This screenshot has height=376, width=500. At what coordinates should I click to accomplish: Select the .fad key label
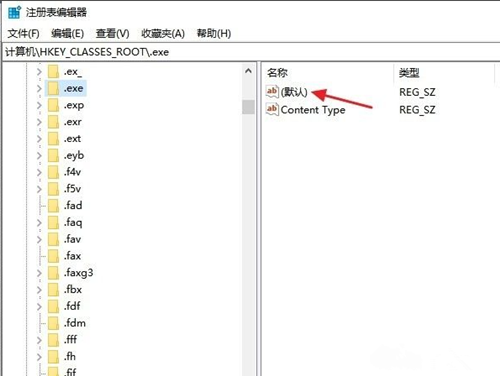point(73,206)
